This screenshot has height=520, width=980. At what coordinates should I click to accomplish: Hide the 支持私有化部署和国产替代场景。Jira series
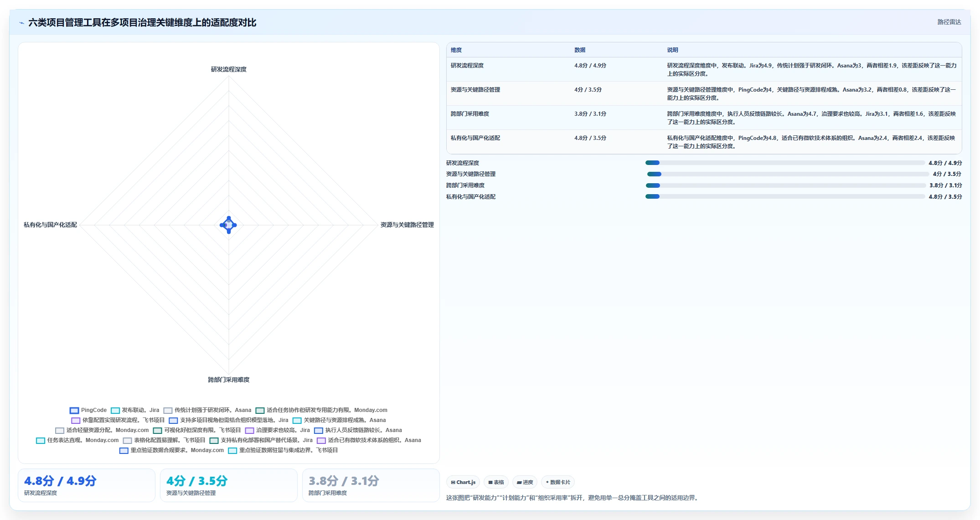261,440
